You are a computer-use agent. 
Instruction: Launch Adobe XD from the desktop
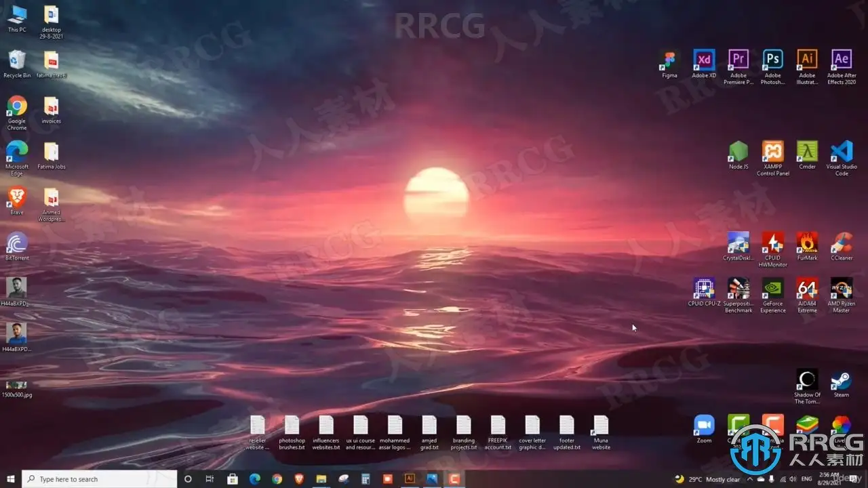pyautogui.click(x=704, y=64)
